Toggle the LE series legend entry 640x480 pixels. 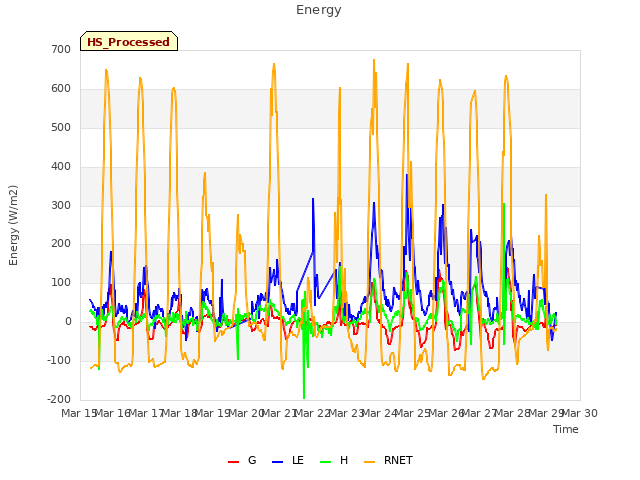click(x=288, y=461)
